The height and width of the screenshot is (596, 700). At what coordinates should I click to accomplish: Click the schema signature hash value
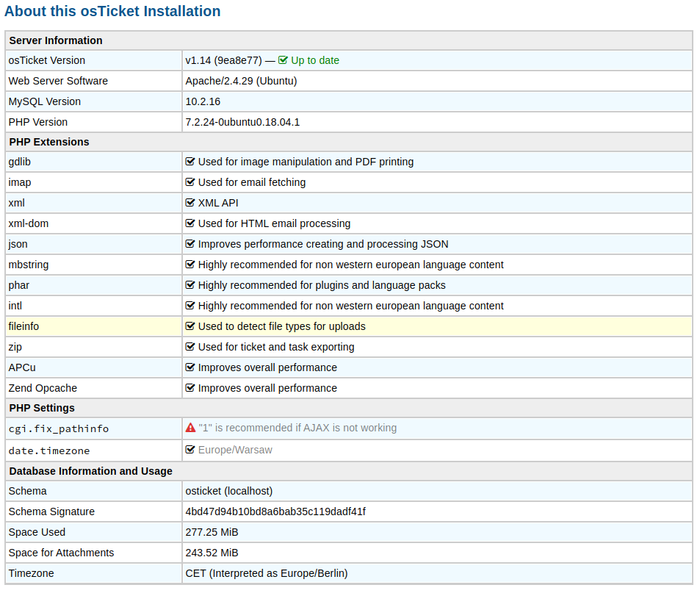[275, 511]
